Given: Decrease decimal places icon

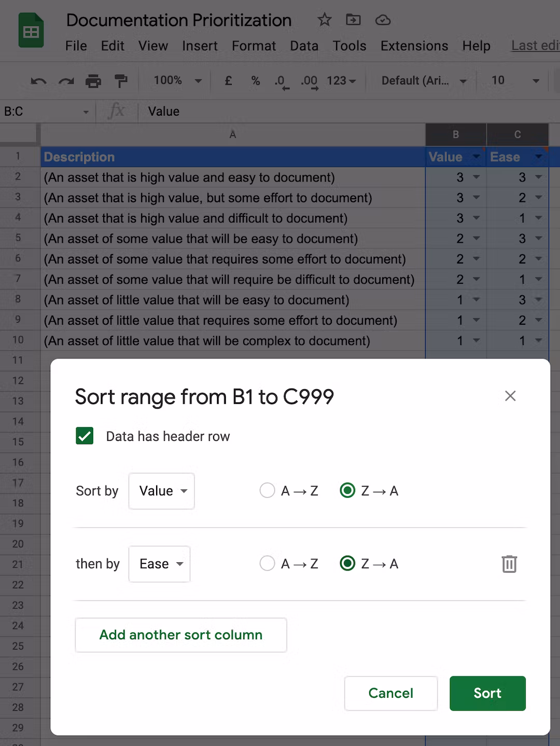Looking at the screenshot, I should [282, 81].
